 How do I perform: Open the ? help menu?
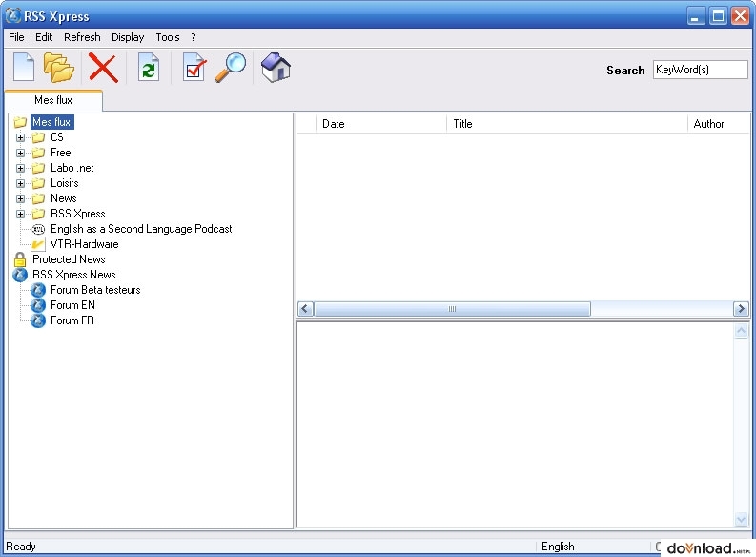[x=194, y=37]
